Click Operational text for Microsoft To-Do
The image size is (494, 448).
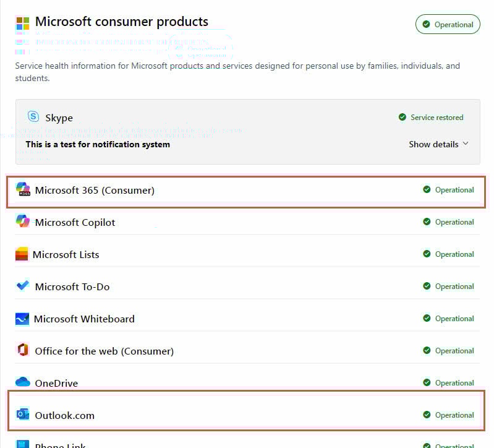tap(454, 286)
